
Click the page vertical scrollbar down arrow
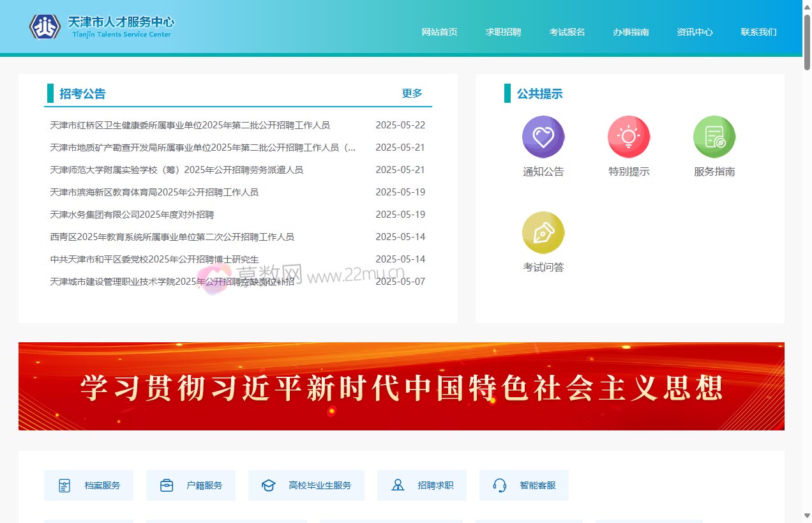coord(807,515)
